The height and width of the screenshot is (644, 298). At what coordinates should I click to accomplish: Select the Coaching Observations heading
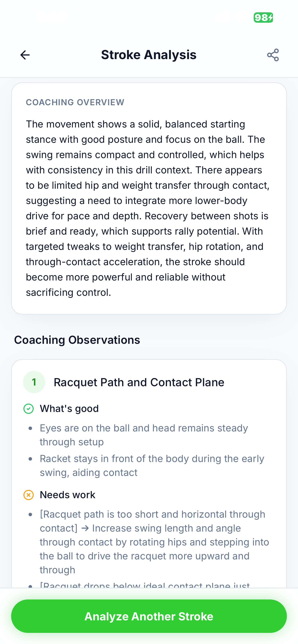tap(77, 340)
